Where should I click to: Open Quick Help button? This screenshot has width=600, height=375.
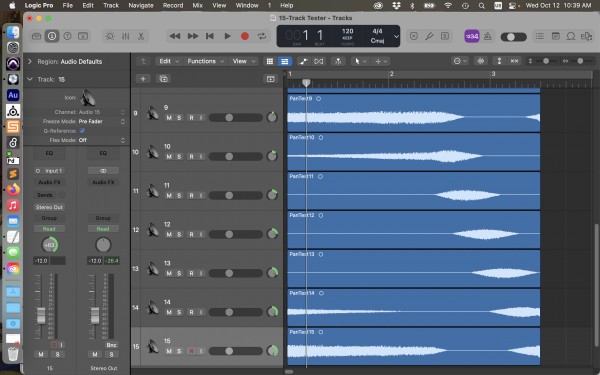pos(67,36)
